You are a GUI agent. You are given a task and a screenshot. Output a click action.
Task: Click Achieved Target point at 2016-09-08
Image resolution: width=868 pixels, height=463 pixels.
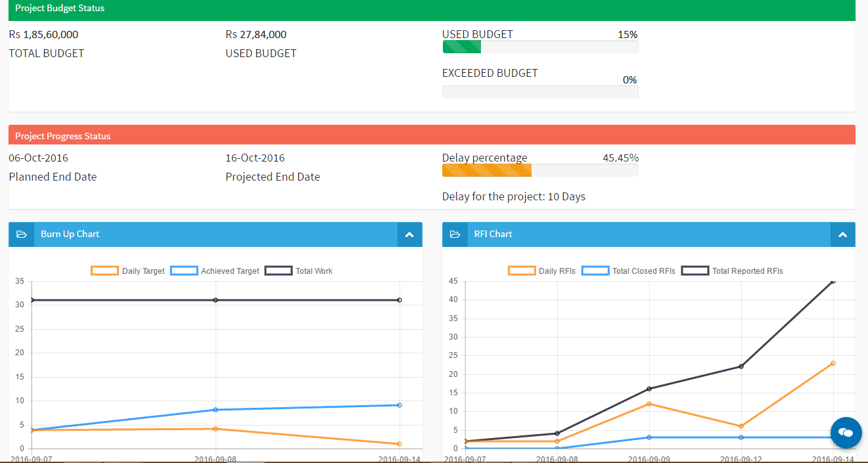coord(216,410)
